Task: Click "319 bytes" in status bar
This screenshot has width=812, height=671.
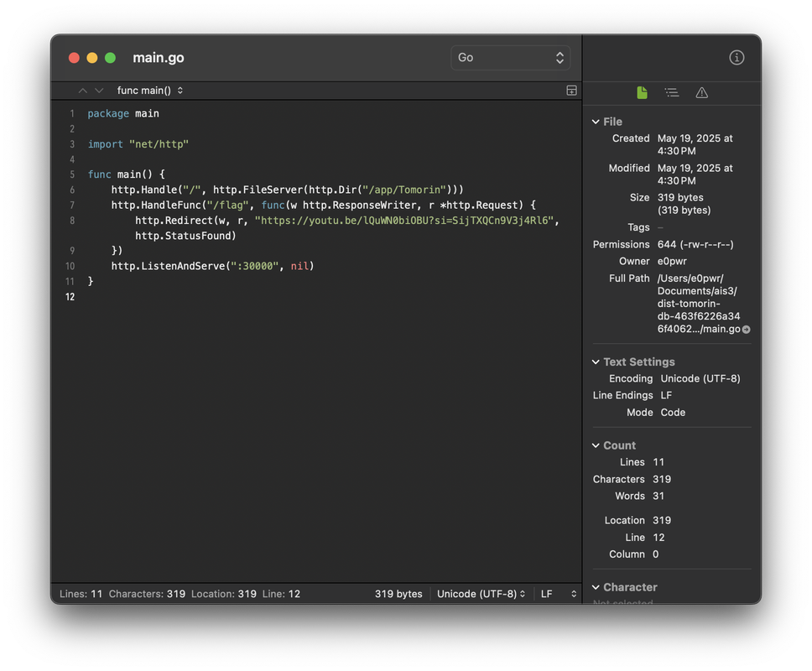Action: point(398,594)
